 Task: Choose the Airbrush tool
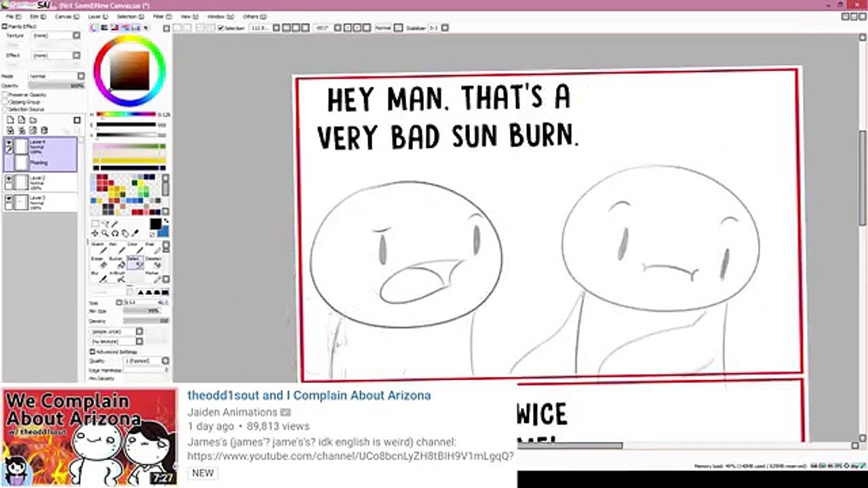tap(117, 277)
